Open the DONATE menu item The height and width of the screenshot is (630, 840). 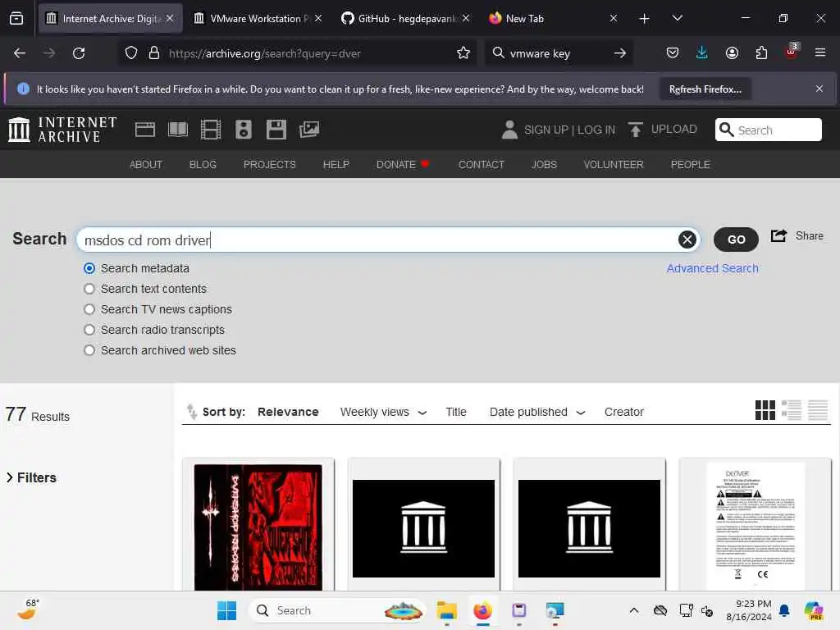click(x=402, y=164)
